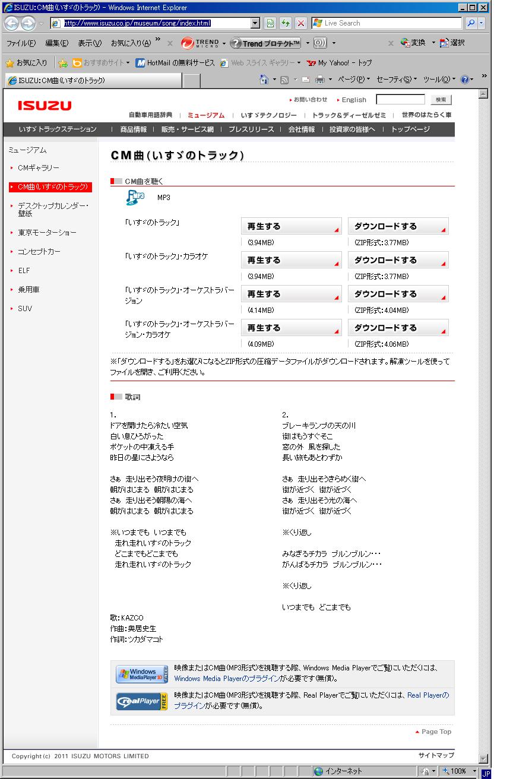Screen dimensions: 532x779
Task: Open SUV in the sidebar
Action: 25,309
